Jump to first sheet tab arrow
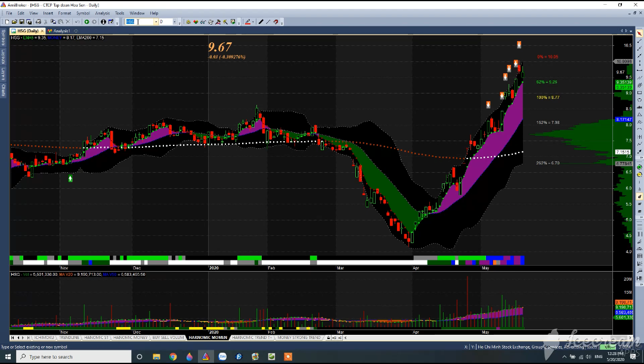Image resolution: width=644 pixels, height=364 pixels. tap(13, 337)
